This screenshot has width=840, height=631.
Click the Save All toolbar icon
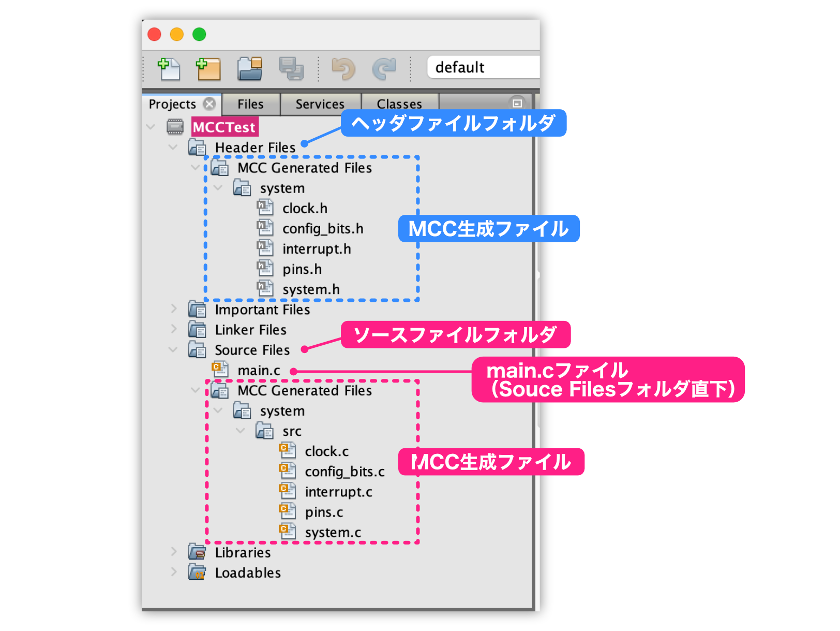pos(292,69)
